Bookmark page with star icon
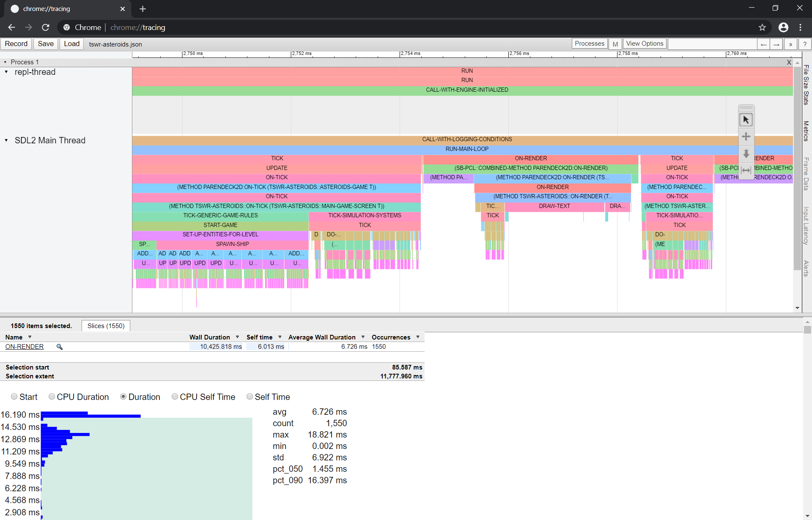This screenshot has width=812, height=520. (x=762, y=27)
